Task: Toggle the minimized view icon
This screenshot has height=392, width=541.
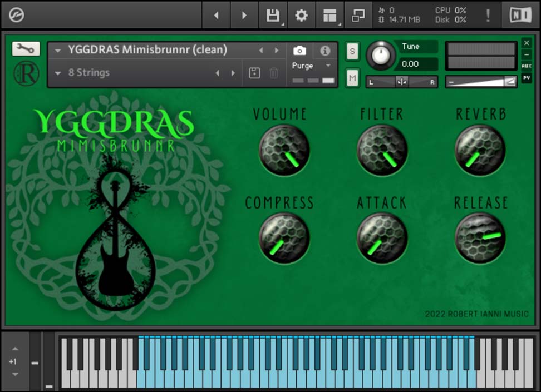Action: pyautogui.click(x=358, y=15)
